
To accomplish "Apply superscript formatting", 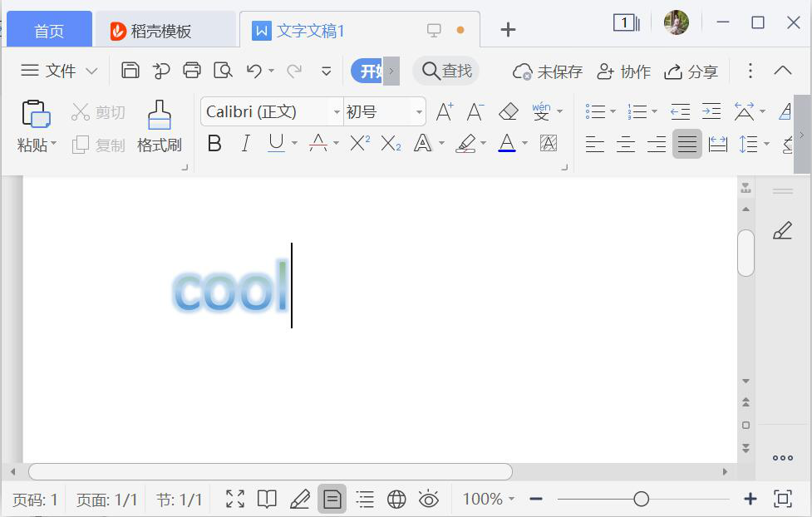I will click(360, 144).
